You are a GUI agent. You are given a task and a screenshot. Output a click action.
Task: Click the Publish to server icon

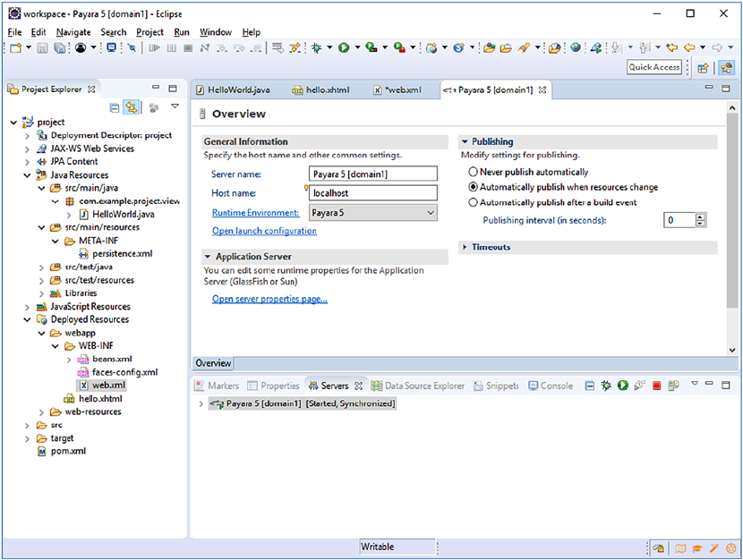(673, 386)
